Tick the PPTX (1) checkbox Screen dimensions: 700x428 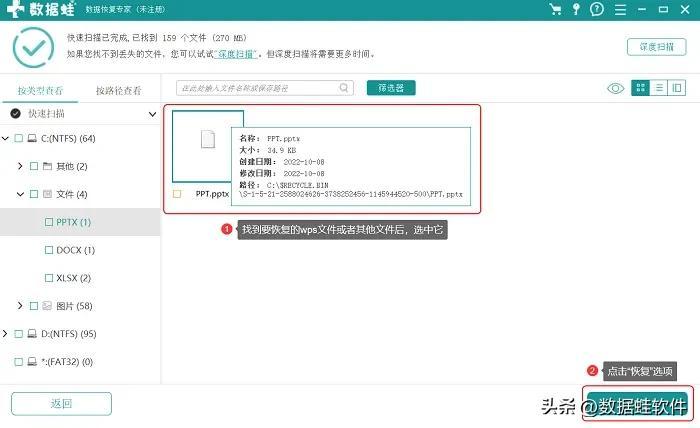(x=49, y=222)
